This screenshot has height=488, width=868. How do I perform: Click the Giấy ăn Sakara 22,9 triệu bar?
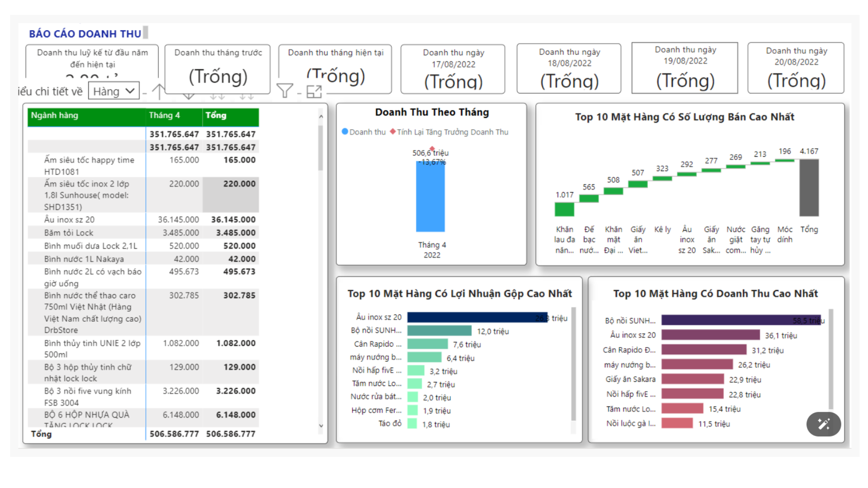[x=693, y=379]
